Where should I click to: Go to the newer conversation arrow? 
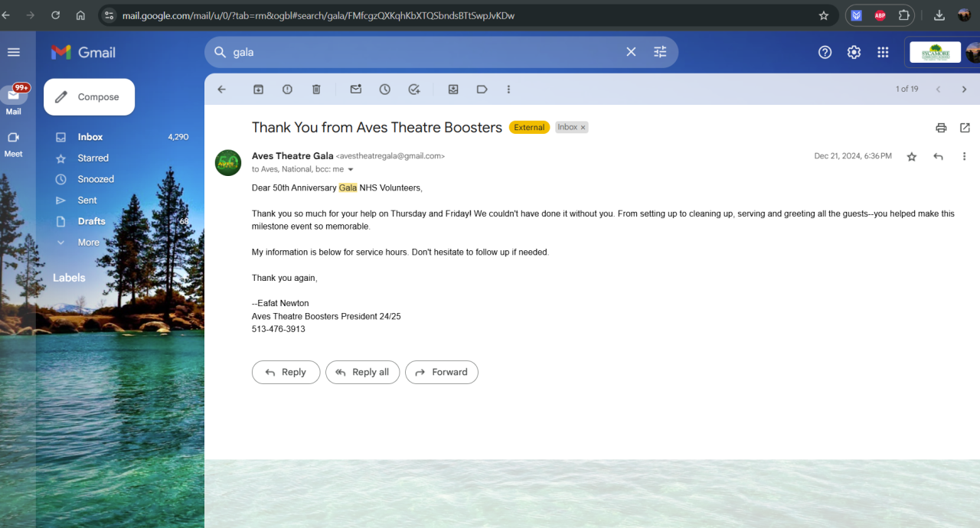coord(938,90)
